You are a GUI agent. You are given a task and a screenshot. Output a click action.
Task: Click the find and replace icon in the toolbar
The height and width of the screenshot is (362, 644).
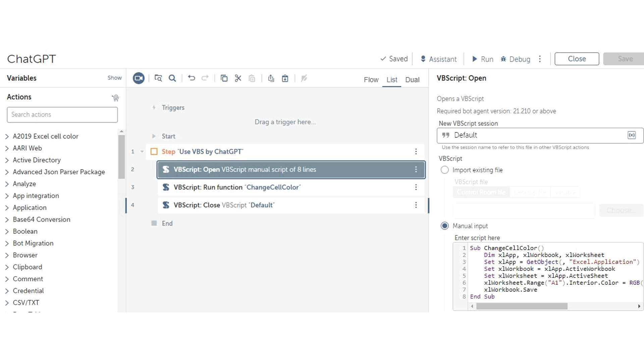(x=158, y=78)
